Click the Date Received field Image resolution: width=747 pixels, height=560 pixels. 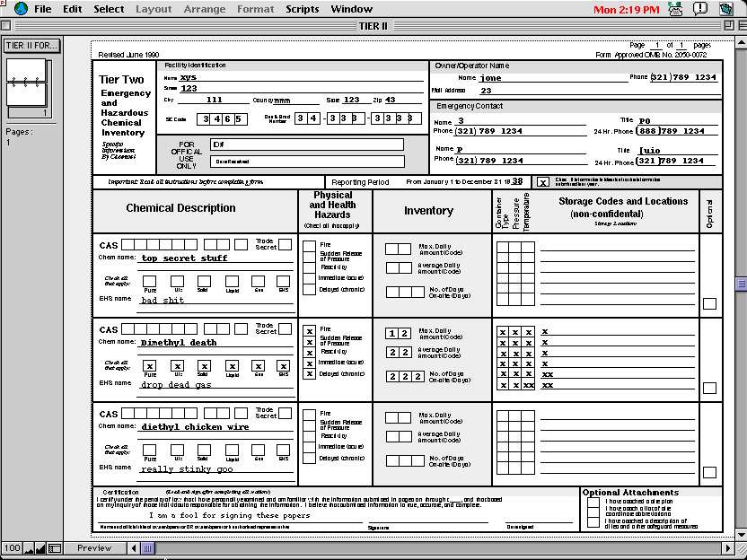pyautogui.click(x=307, y=162)
